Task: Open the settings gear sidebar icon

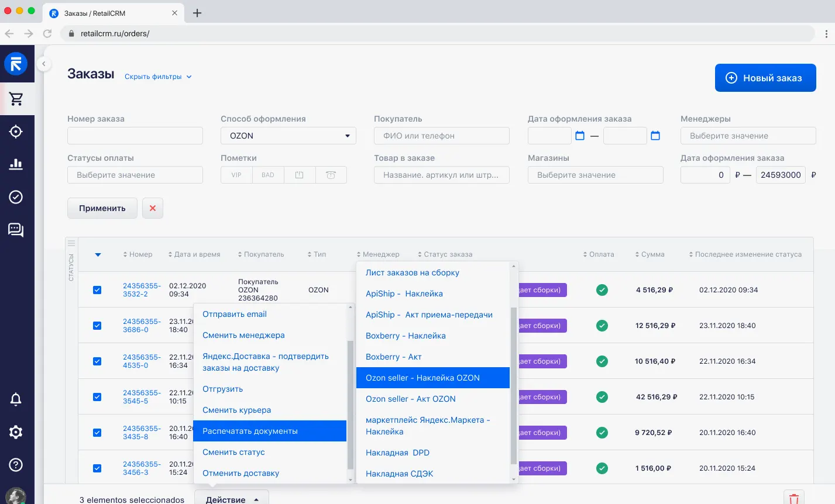Action: coord(16,432)
